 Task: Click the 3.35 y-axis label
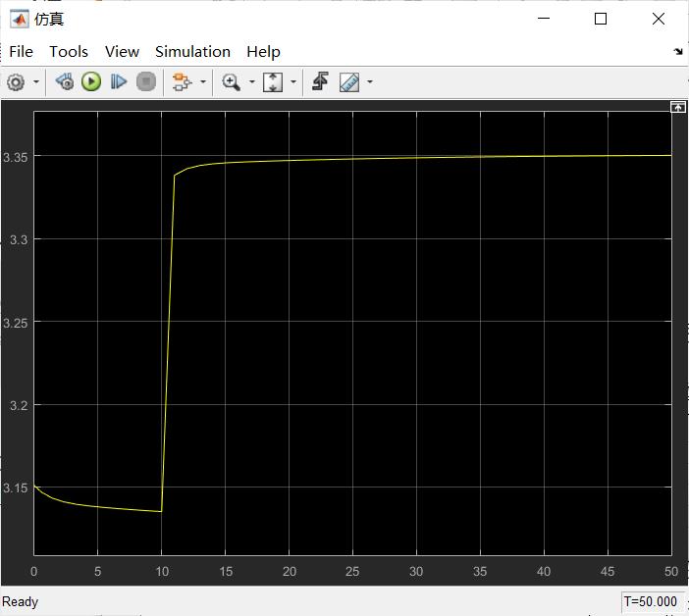click(16, 157)
